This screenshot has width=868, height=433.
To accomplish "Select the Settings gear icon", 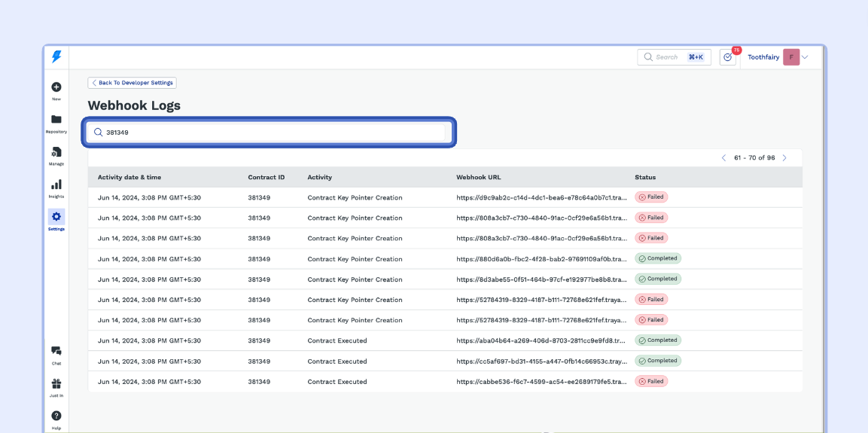I will (56, 217).
